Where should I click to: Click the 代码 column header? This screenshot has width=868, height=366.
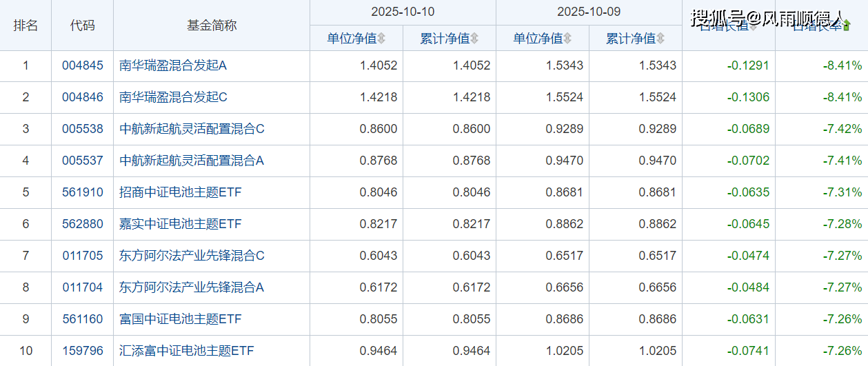82,26
